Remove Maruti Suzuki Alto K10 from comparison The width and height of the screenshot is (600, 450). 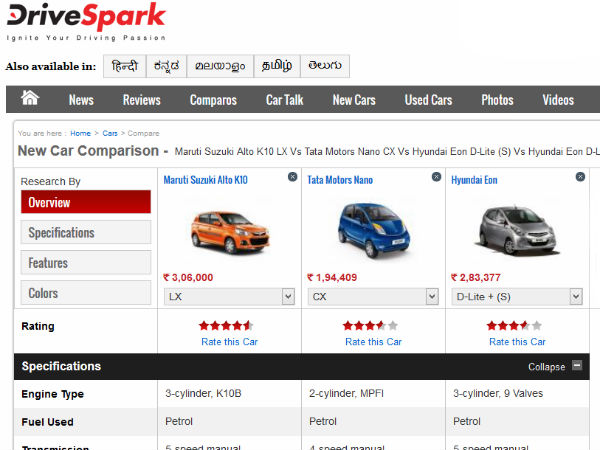tap(292, 176)
